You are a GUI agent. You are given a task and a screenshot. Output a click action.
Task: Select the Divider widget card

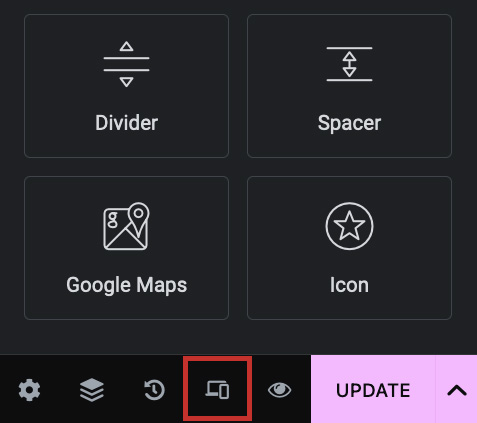(x=126, y=86)
